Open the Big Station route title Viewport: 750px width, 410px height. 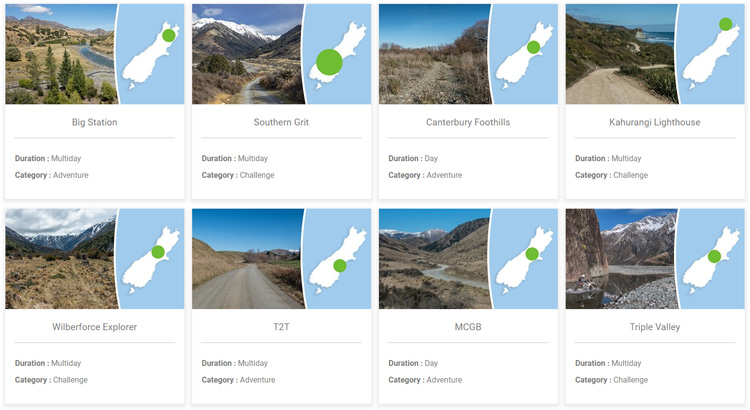click(x=95, y=122)
